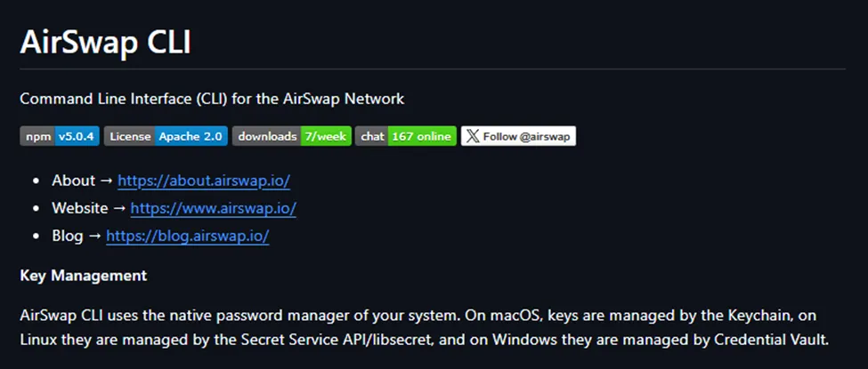Click the 'About' list item label
This screenshot has width=868, height=369.
coord(74,180)
